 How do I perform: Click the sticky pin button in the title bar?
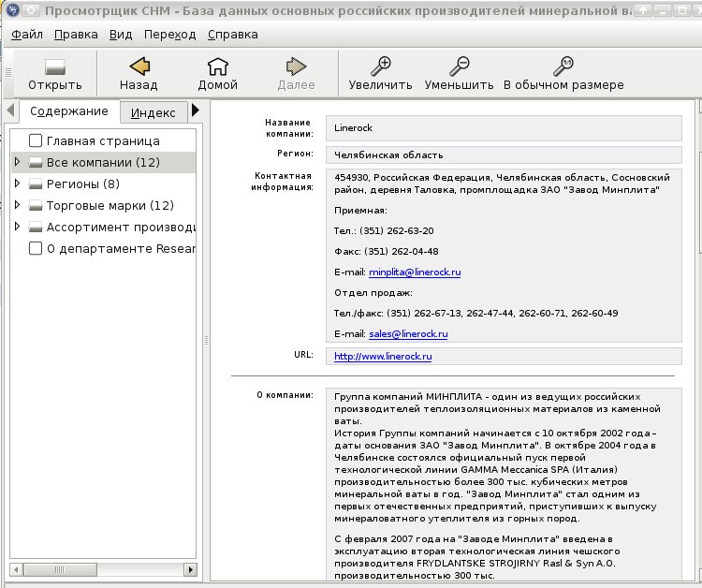31,10
